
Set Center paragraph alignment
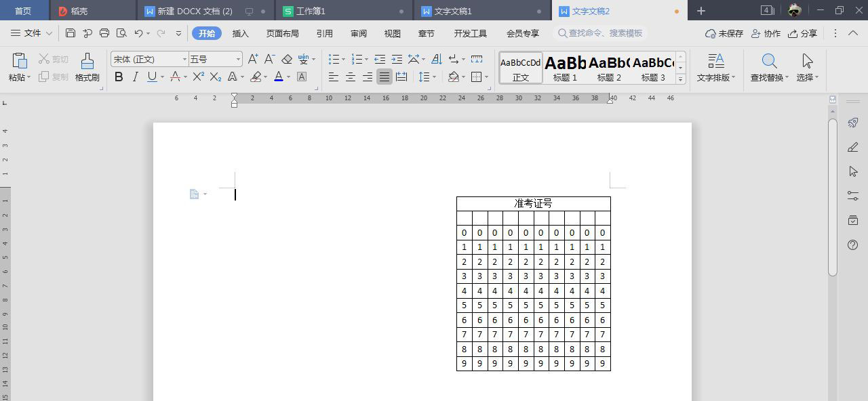tap(351, 77)
